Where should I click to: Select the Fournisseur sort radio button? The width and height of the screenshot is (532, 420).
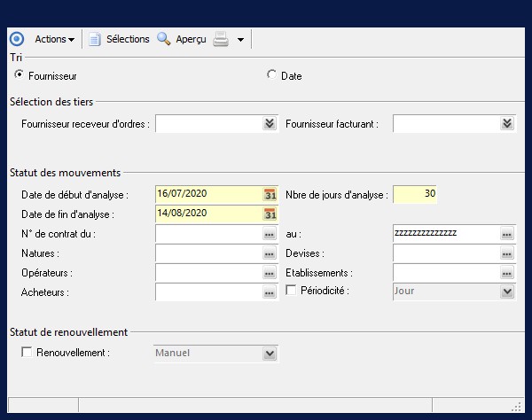20,75
